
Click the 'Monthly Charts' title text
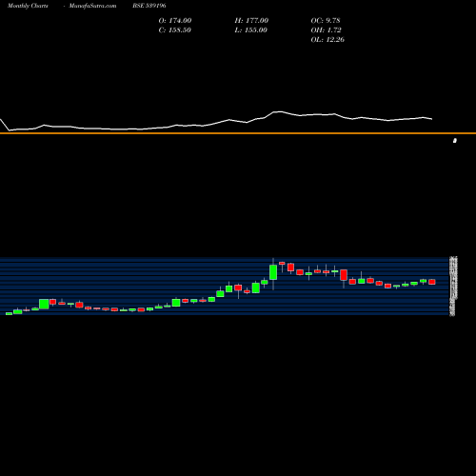point(28,6)
